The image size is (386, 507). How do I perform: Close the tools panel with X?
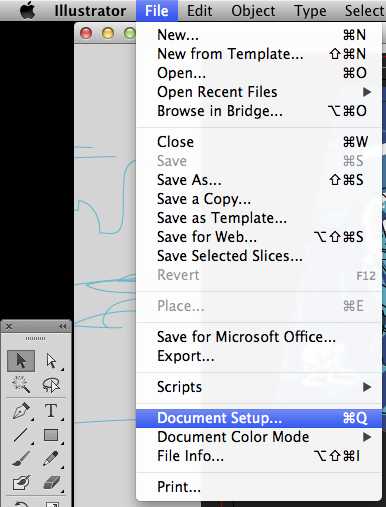[x=9, y=327]
